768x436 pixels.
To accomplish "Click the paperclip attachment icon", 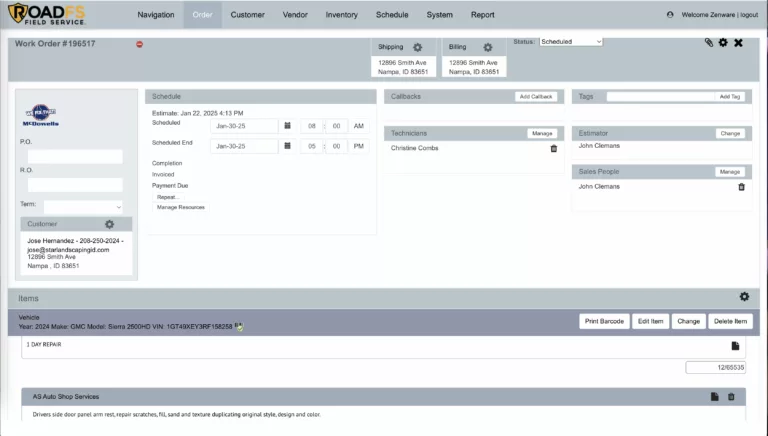I will click(709, 43).
